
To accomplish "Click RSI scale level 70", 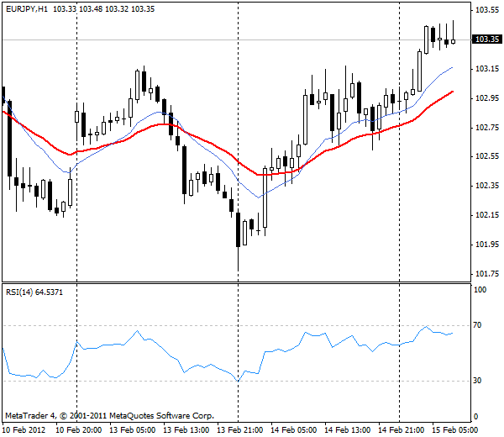I will (477, 325).
